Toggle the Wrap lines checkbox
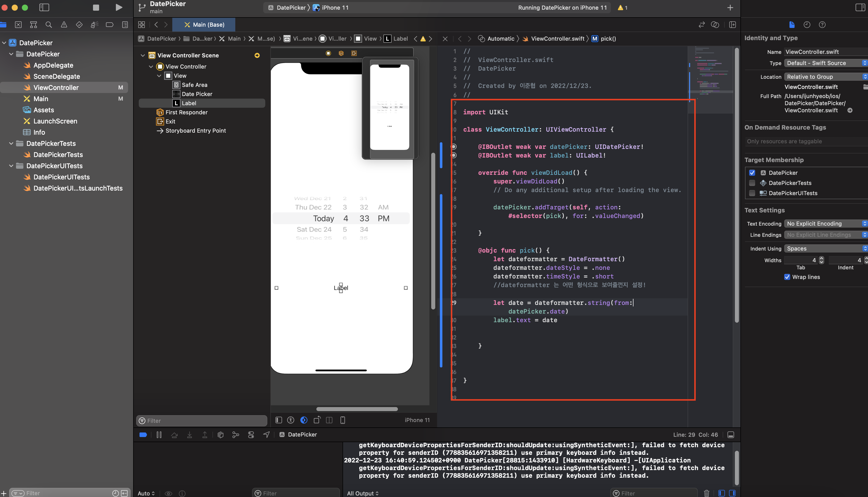Image resolution: width=868 pixels, height=497 pixels. click(787, 277)
